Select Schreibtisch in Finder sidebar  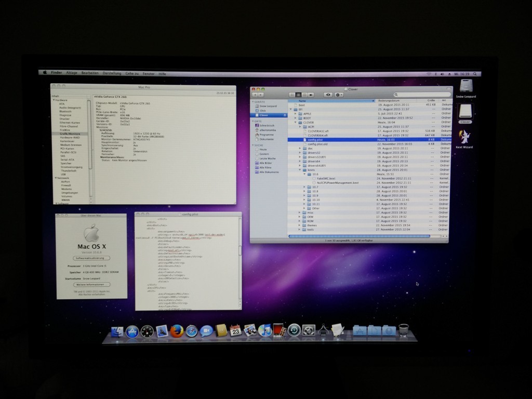[267, 126]
